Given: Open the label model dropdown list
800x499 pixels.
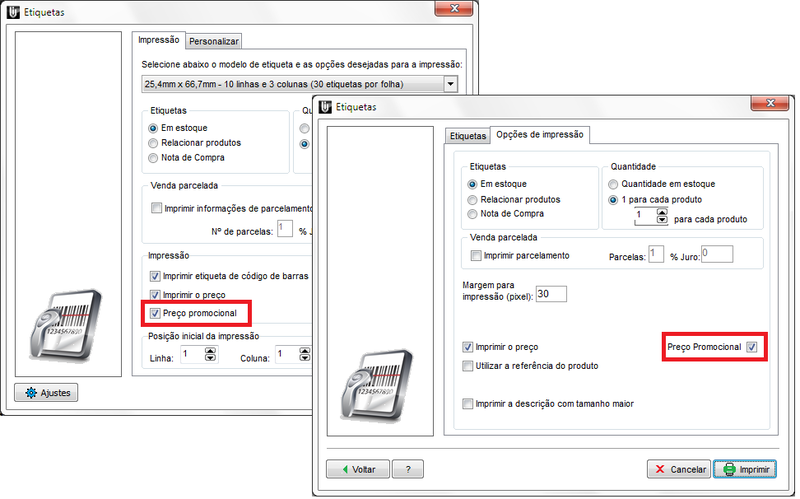Looking at the screenshot, I should [x=450, y=85].
